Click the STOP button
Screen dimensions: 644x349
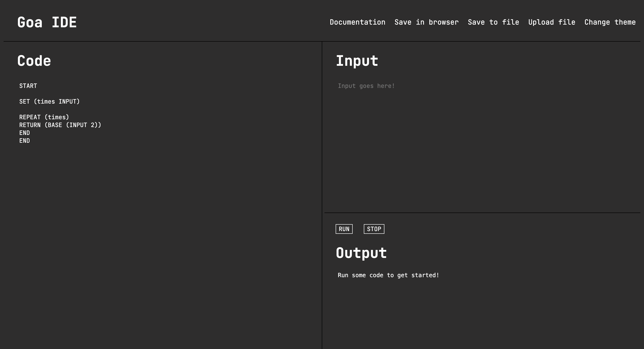[374, 229]
